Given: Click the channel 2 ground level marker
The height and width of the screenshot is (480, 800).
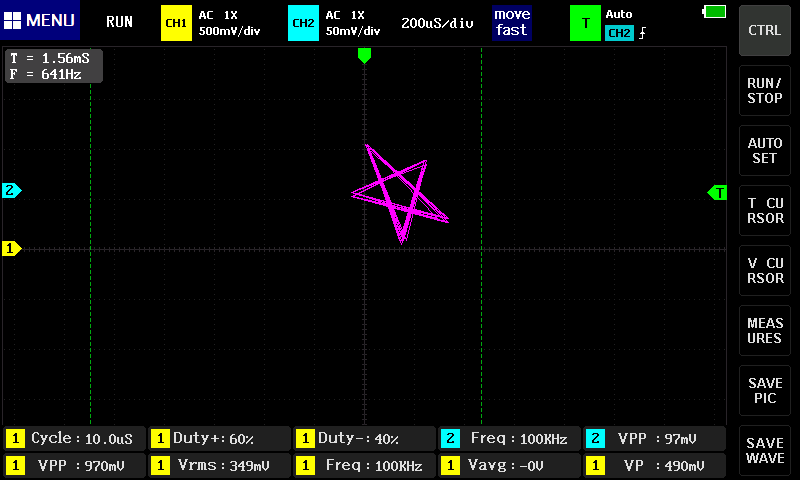Looking at the screenshot, I should 11,190.
